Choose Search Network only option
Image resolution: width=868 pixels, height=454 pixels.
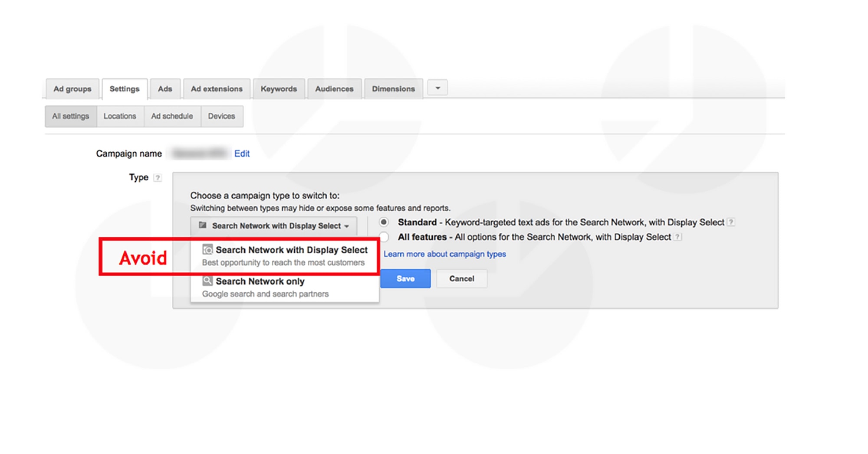point(285,287)
